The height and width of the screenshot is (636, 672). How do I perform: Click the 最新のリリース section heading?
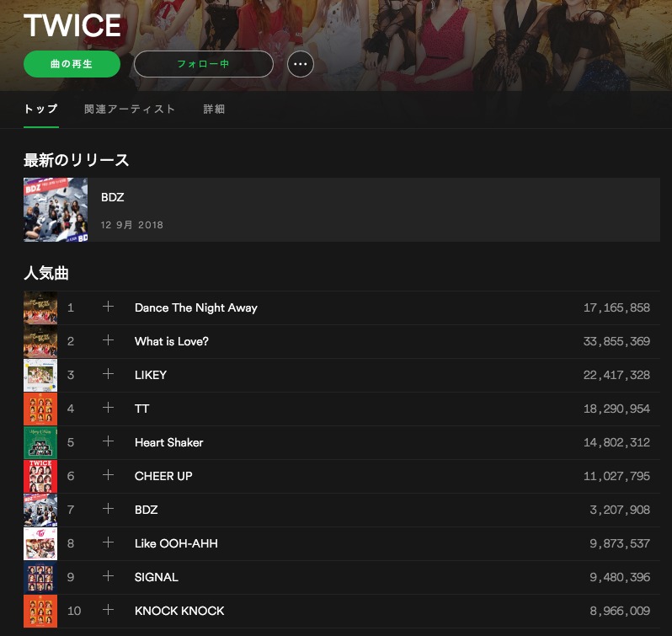[77, 160]
